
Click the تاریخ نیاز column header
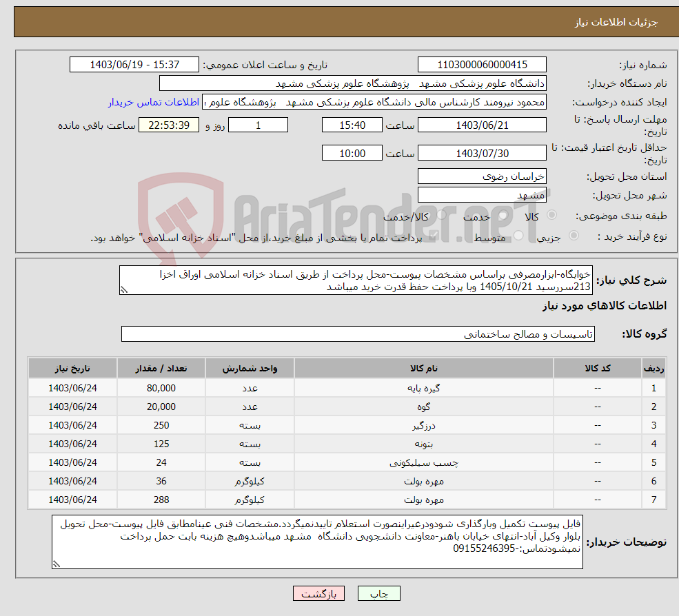(x=72, y=369)
